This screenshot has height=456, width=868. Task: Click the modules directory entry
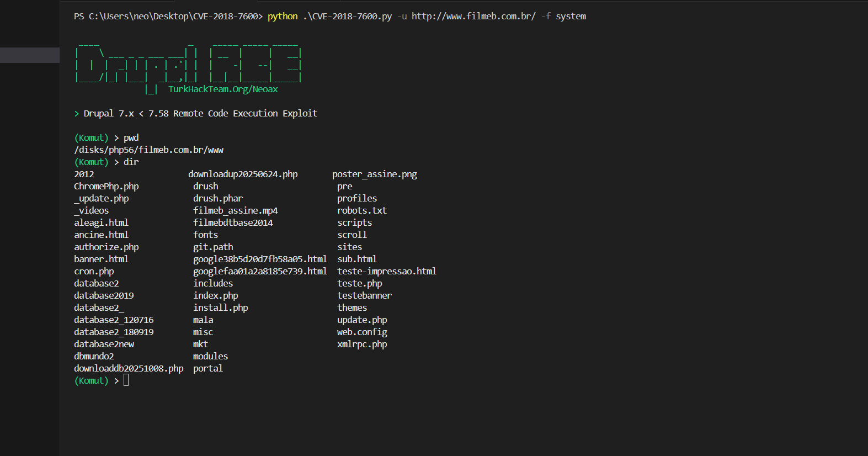(210, 357)
